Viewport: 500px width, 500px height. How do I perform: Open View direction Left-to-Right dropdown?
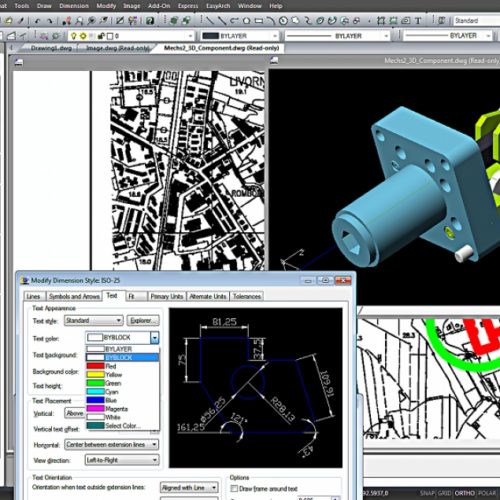pos(122,460)
